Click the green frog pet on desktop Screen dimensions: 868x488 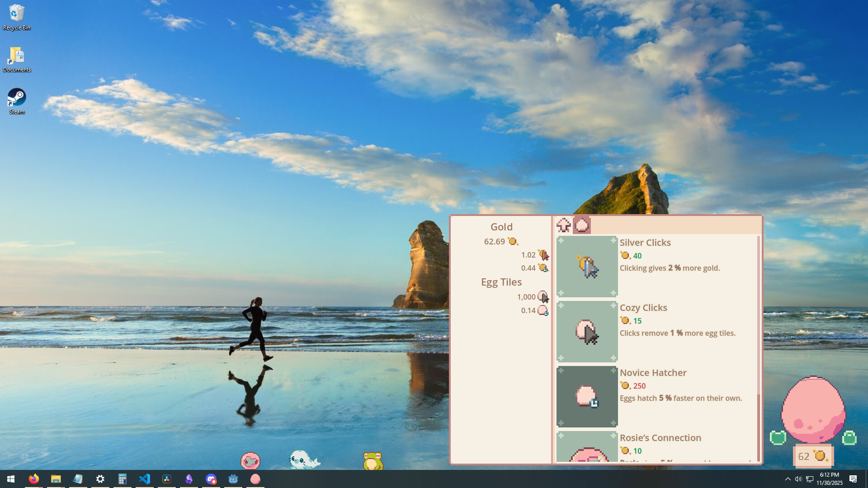(x=373, y=461)
